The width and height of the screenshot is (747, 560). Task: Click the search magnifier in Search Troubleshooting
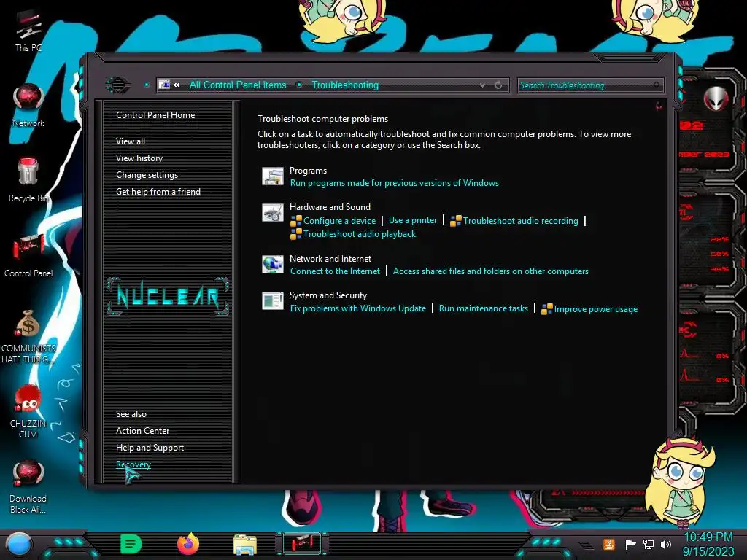(x=657, y=85)
